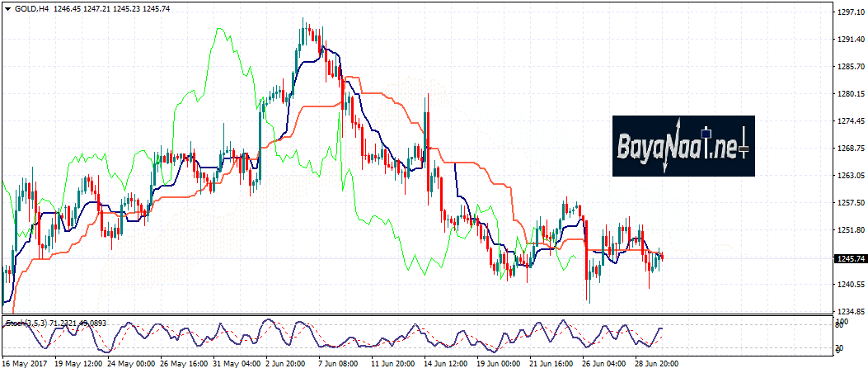Click the 1297.10 price axis label
This screenshot has height=373, width=868.
tap(848, 12)
